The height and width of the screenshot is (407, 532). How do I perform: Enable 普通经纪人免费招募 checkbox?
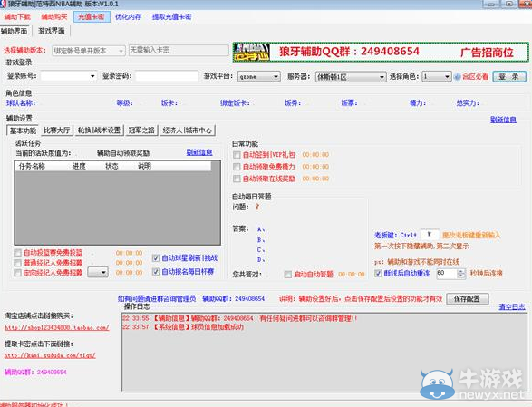click(x=17, y=263)
